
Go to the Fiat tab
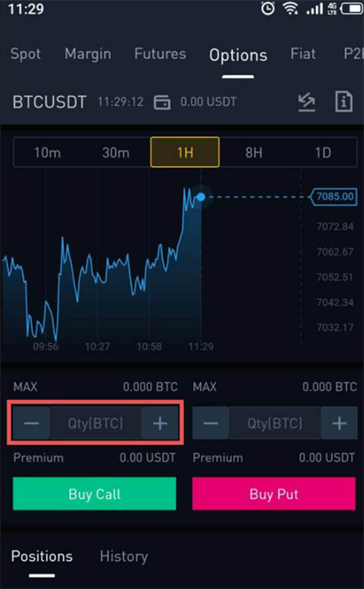[x=303, y=54]
